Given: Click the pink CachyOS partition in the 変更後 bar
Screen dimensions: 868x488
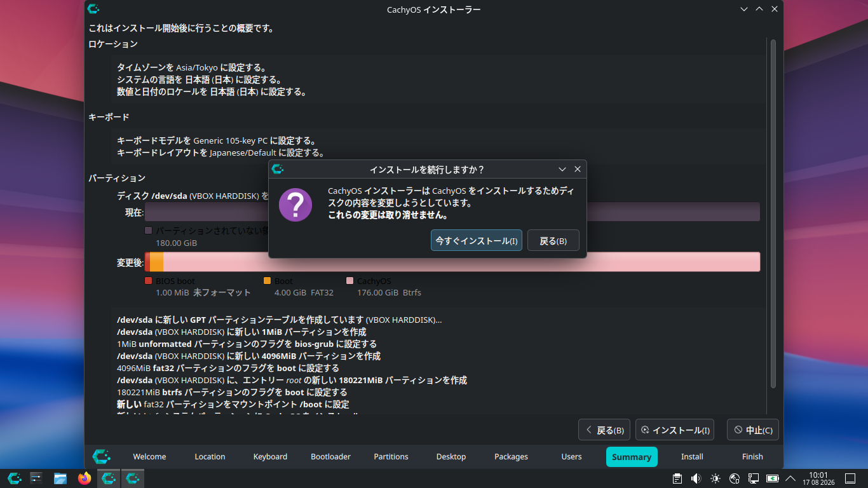Looking at the screenshot, I should tap(461, 262).
